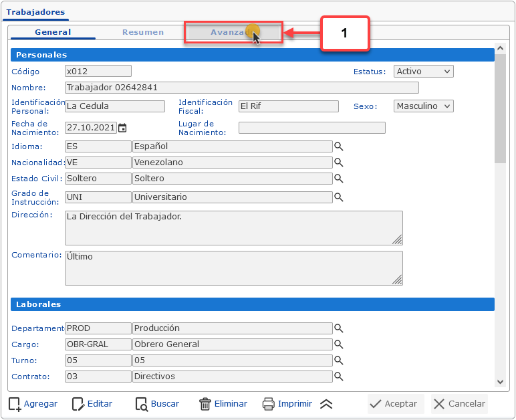Screen dimensions: 516x420
Task: Open the Sexo dropdown showing Masculino
Action: [x=423, y=106]
